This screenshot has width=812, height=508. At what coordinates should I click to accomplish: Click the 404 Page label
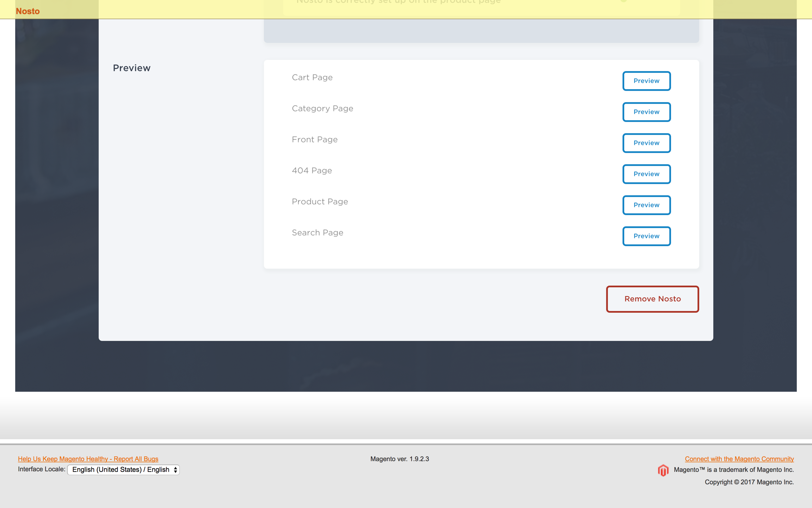click(312, 170)
